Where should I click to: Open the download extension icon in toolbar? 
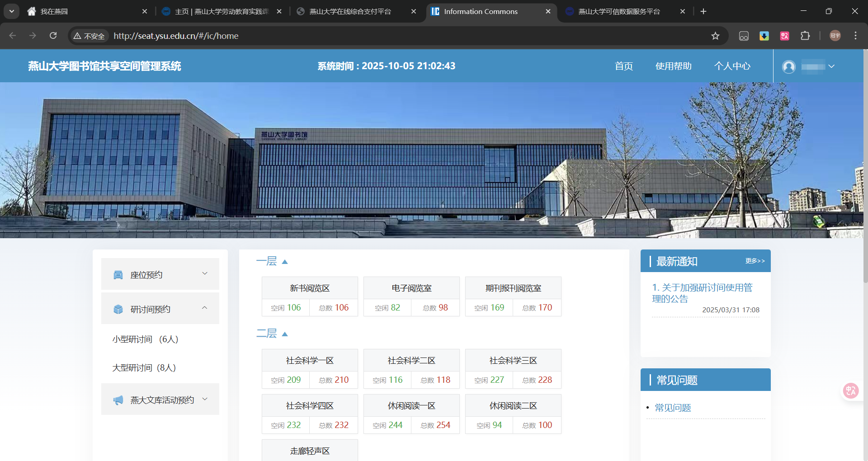(764, 36)
